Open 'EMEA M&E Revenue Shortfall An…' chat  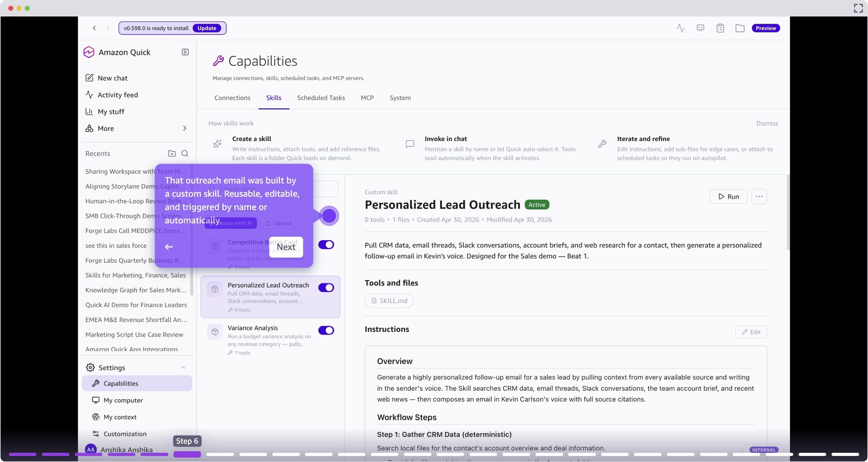(x=136, y=319)
